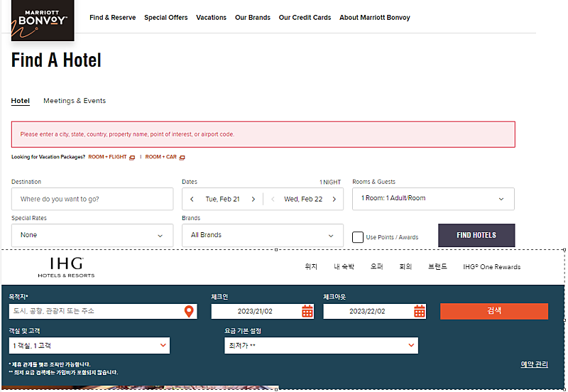Viewport: 568px width, 392px height.
Task: Go to next day for Wed, Feb 22
Action: [334, 200]
